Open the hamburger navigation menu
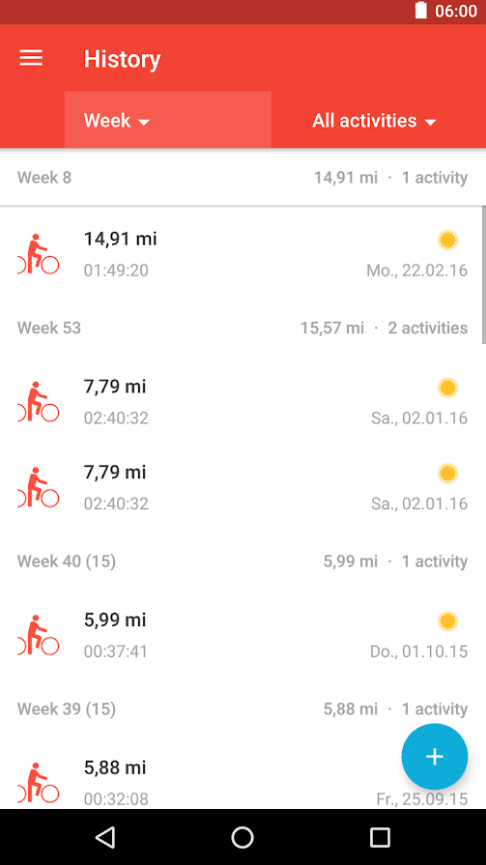This screenshot has width=486, height=865. pyautogui.click(x=31, y=58)
